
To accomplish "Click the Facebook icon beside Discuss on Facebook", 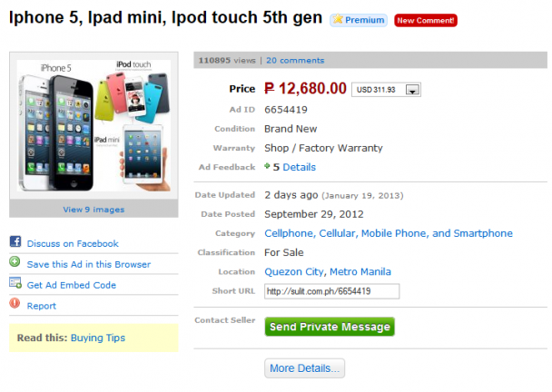I will pyautogui.click(x=15, y=242).
